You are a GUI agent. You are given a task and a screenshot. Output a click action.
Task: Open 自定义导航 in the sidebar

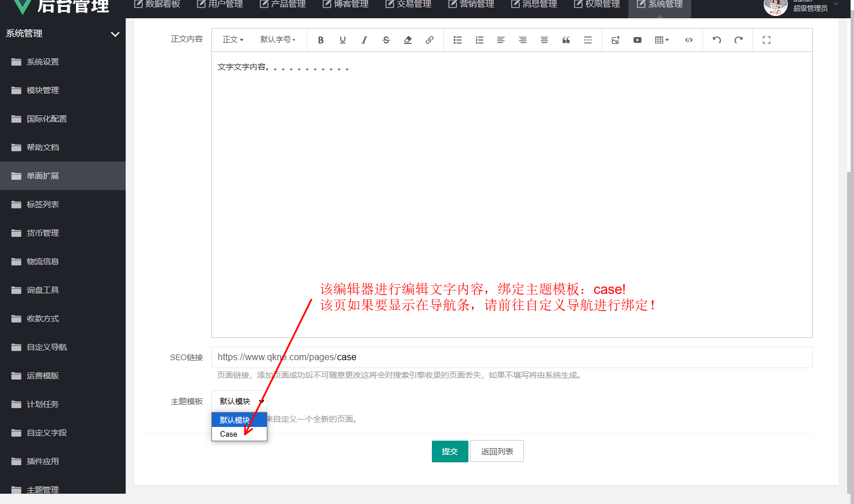47,347
